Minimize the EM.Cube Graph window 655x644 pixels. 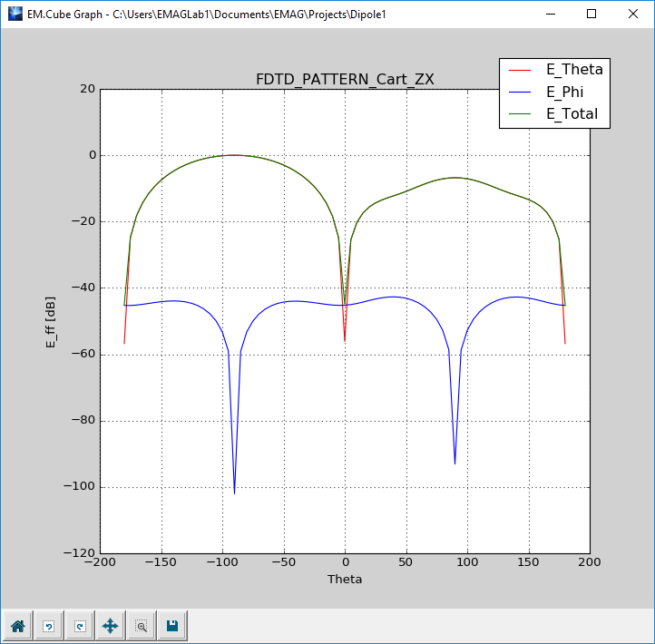pos(550,15)
